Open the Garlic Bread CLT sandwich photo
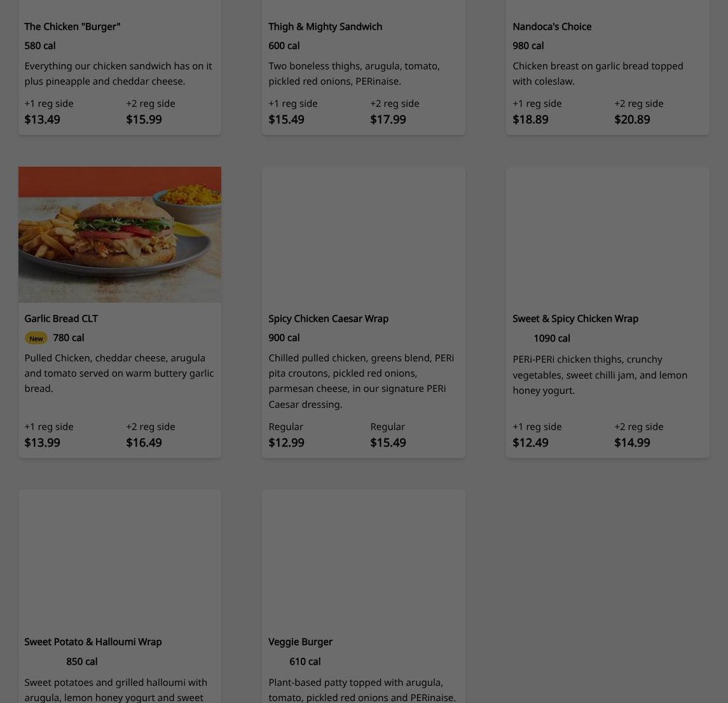 tap(120, 235)
